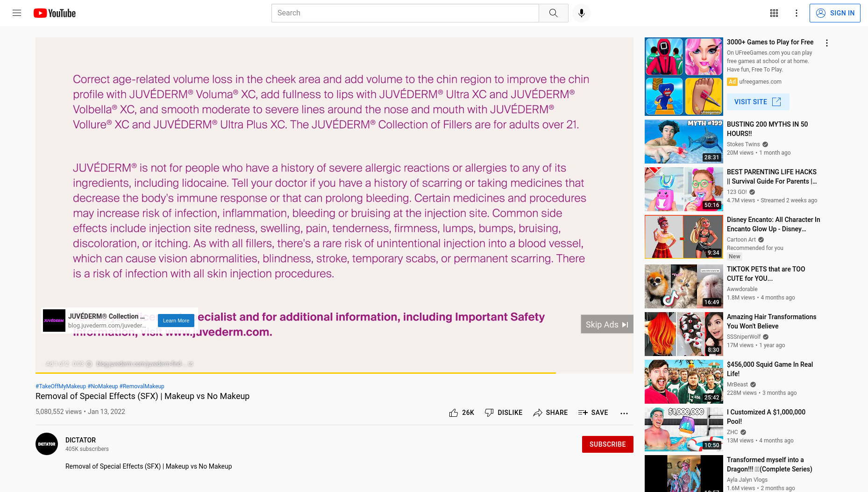Open the Stokes Twins channel name
Viewport: 868px width, 492px height.
[743, 144]
